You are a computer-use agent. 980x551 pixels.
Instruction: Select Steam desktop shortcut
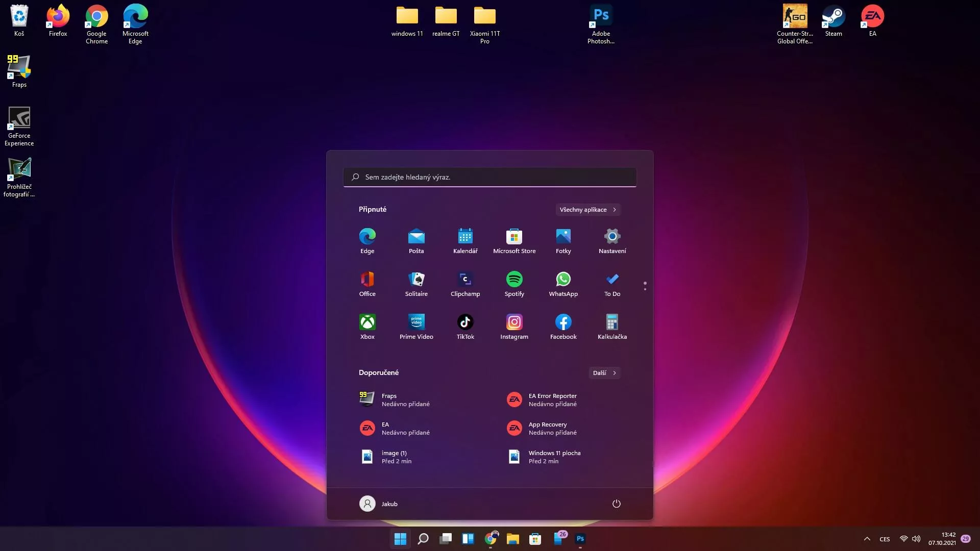point(834,21)
